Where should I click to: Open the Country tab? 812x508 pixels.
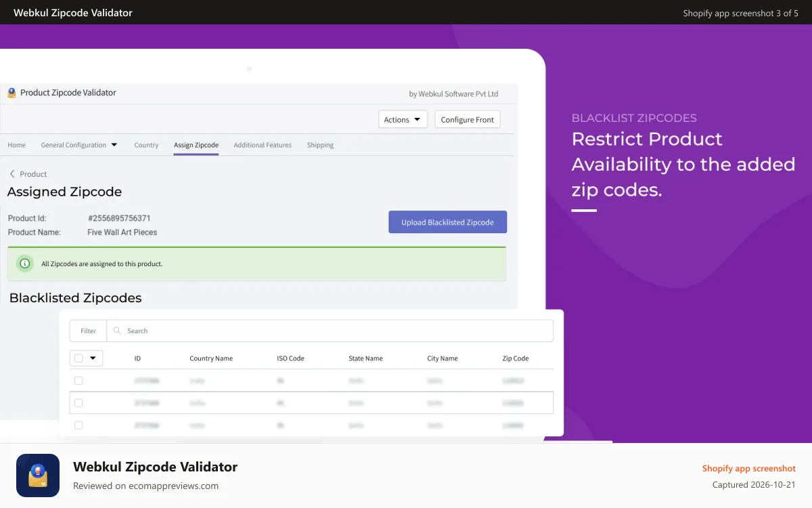146,145
